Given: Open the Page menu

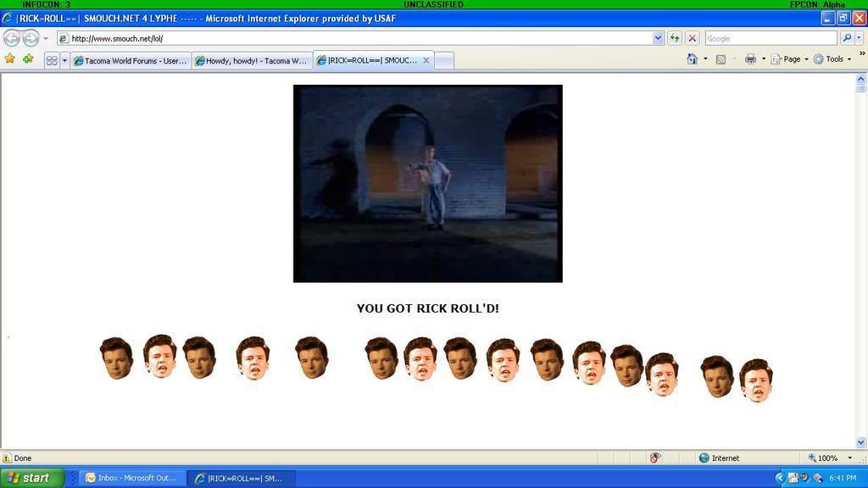Looking at the screenshot, I should (x=789, y=59).
